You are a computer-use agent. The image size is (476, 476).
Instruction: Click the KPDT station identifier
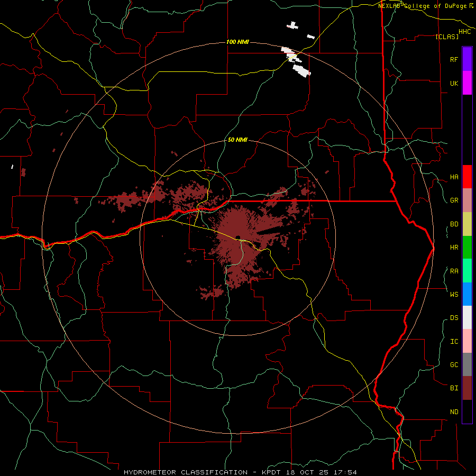[x=271, y=472]
